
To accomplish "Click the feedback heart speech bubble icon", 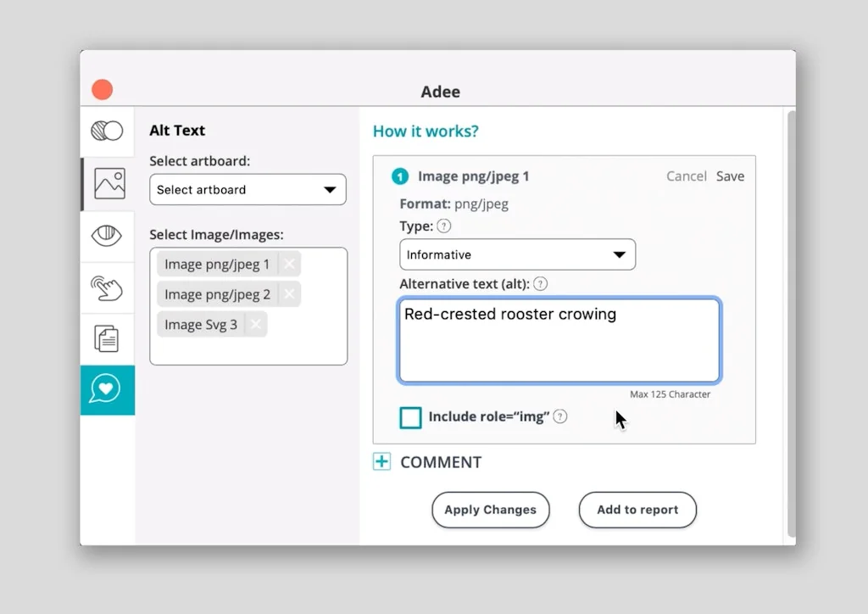I will [107, 389].
